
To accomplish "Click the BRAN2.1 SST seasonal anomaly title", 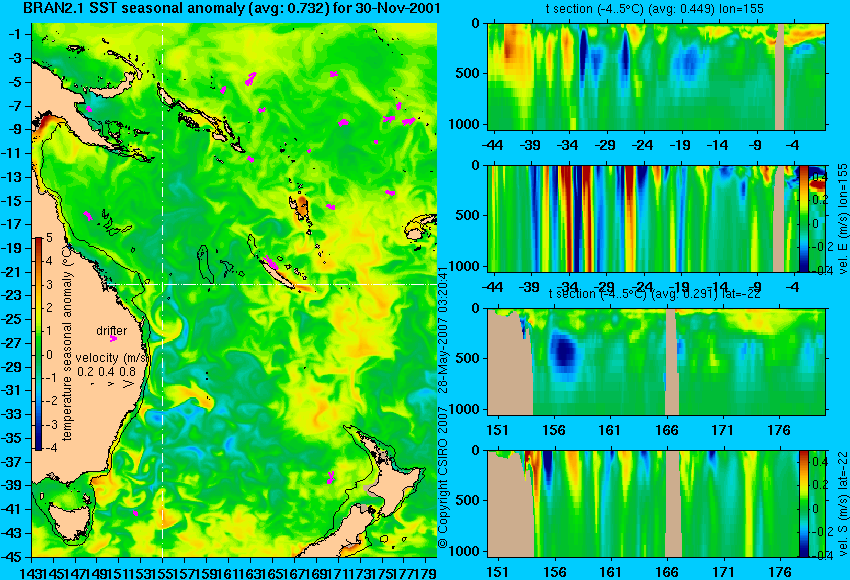I will coord(232,8).
